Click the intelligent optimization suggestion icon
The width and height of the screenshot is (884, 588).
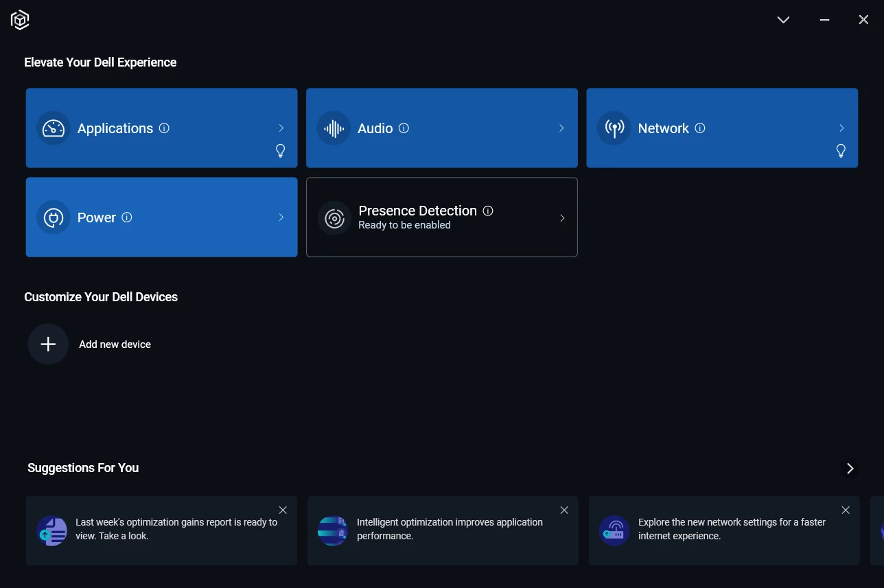(333, 530)
